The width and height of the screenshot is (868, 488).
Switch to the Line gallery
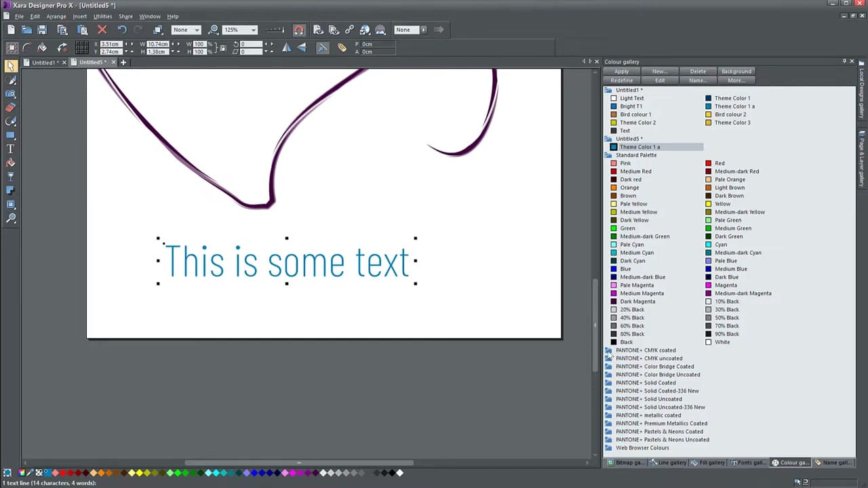point(670,462)
